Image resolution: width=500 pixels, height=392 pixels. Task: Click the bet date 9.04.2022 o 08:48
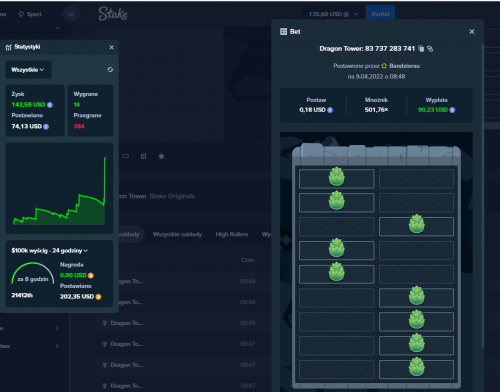[376, 77]
